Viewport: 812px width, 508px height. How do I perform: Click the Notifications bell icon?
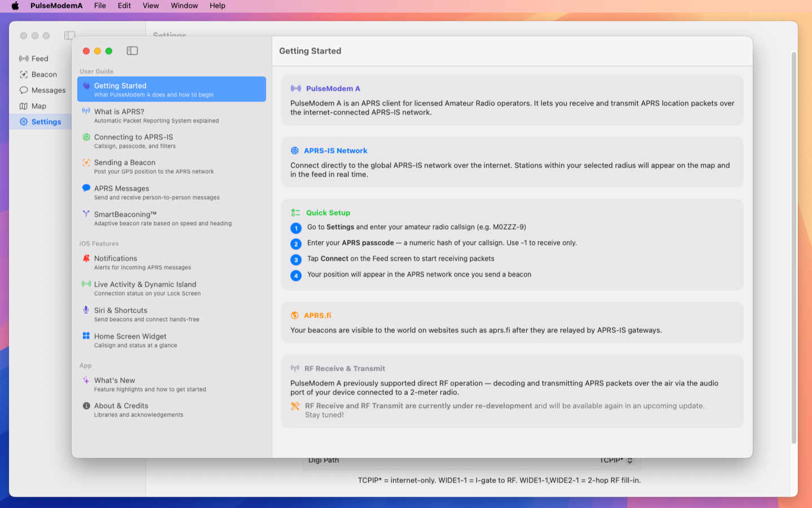(86, 258)
